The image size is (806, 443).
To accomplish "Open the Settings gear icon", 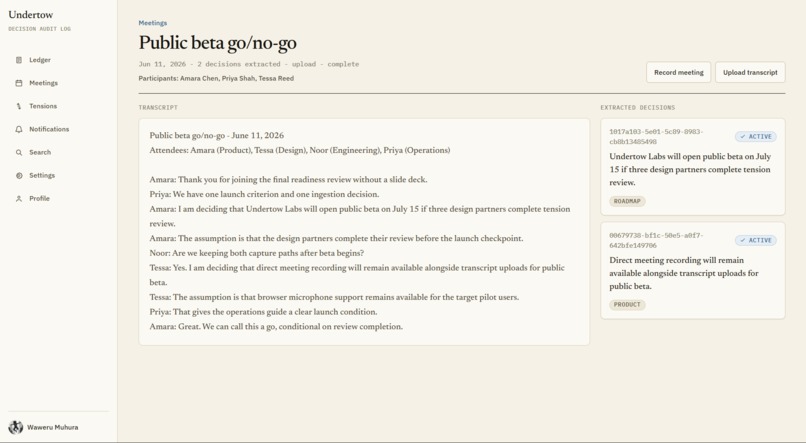I will pos(19,176).
